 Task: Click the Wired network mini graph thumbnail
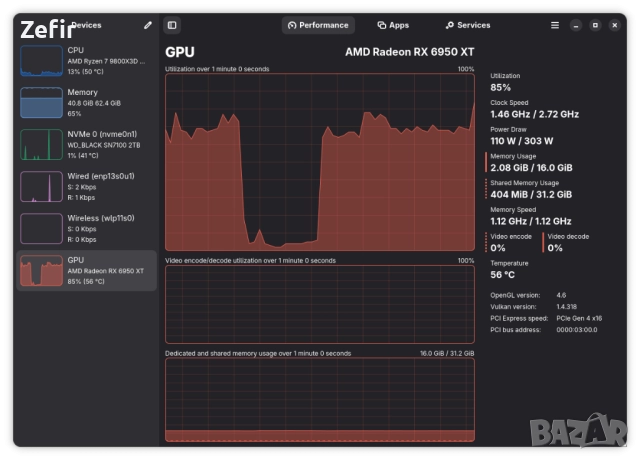click(41, 187)
